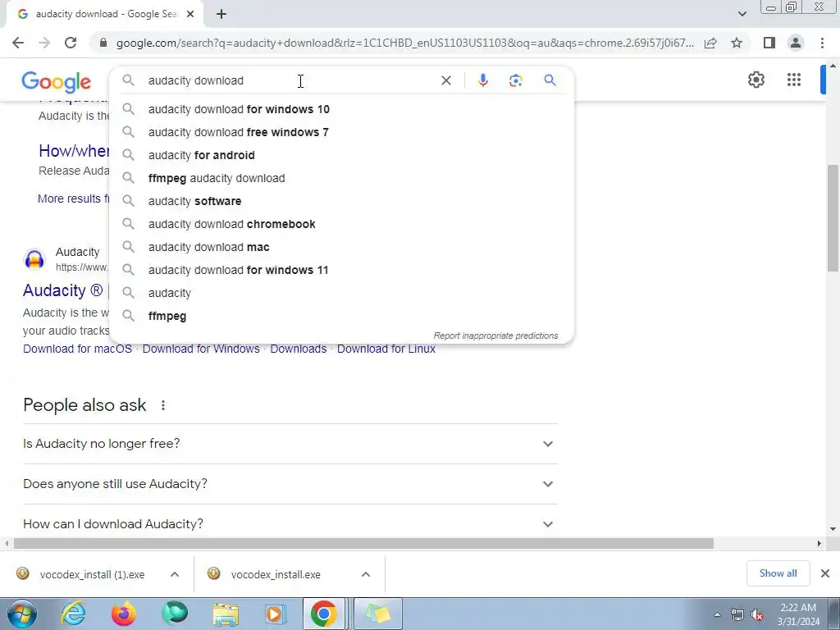Reload the current page
840x630 pixels.
coord(71,43)
